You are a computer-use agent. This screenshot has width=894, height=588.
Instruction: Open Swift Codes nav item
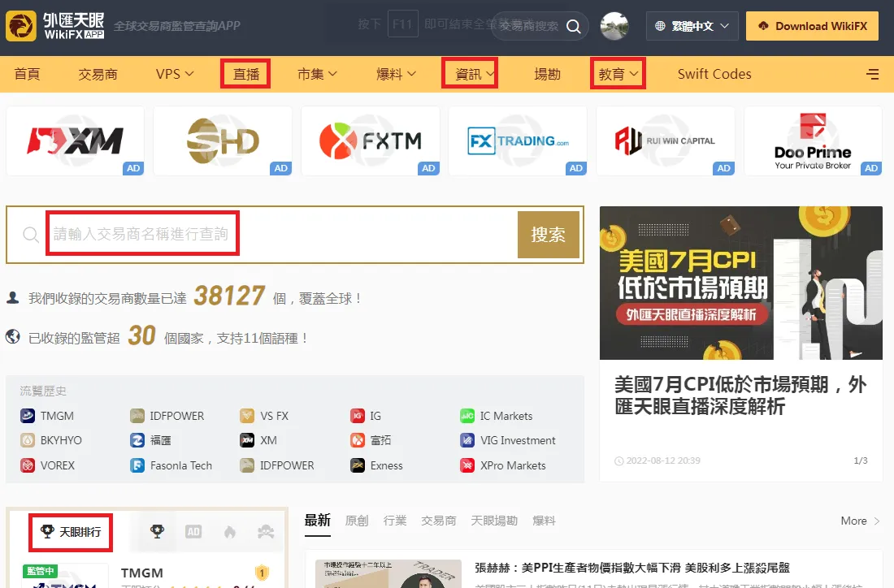[714, 74]
